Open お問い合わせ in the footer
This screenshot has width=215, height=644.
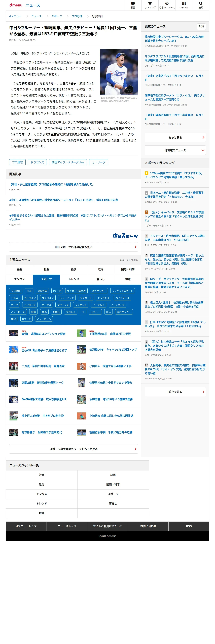(148, 526)
